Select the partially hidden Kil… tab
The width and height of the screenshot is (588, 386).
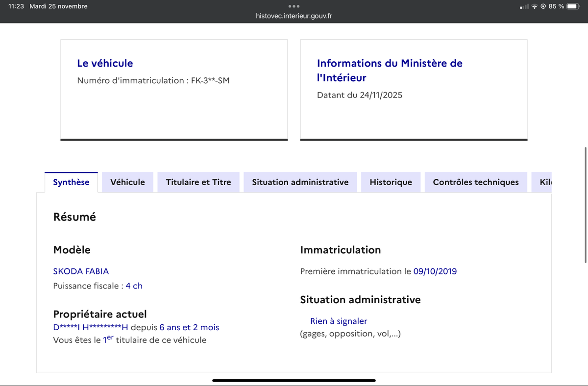pyautogui.click(x=545, y=182)
